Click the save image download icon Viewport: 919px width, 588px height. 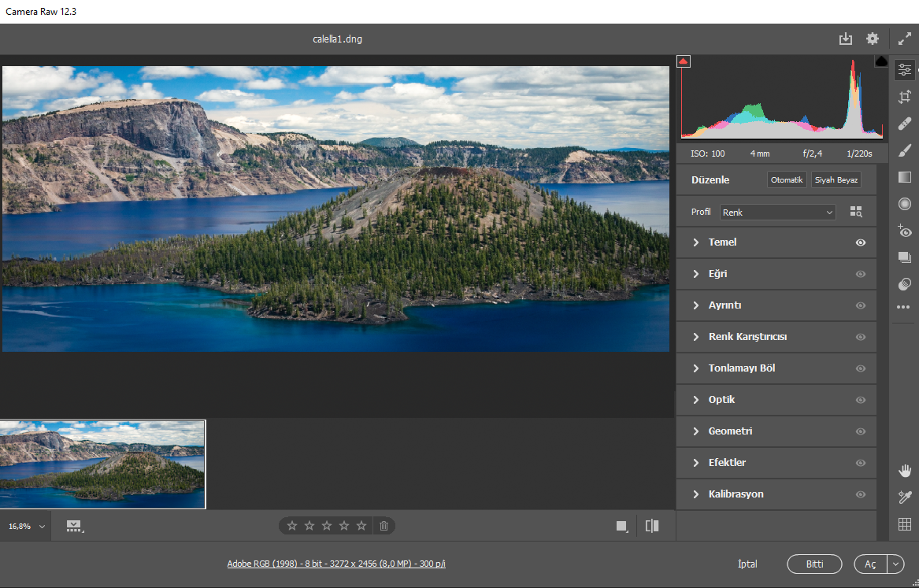point(845,39)
